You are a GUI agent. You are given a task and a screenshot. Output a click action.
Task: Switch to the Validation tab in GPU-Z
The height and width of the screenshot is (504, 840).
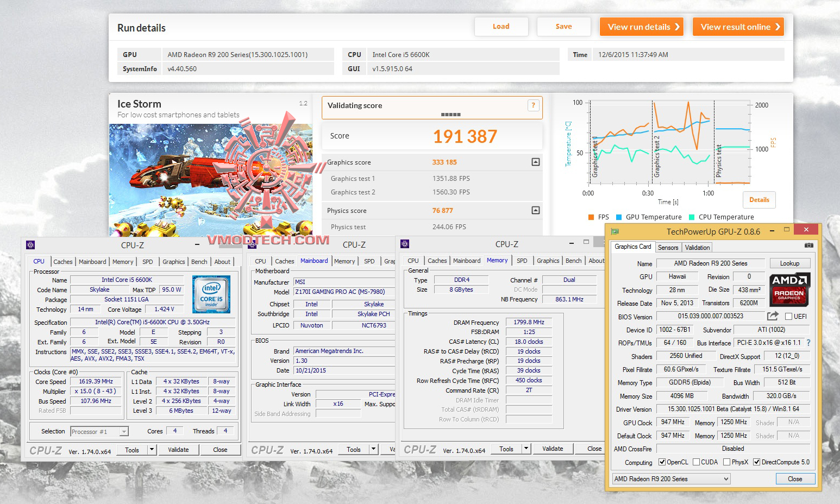[x=697, y=248]
